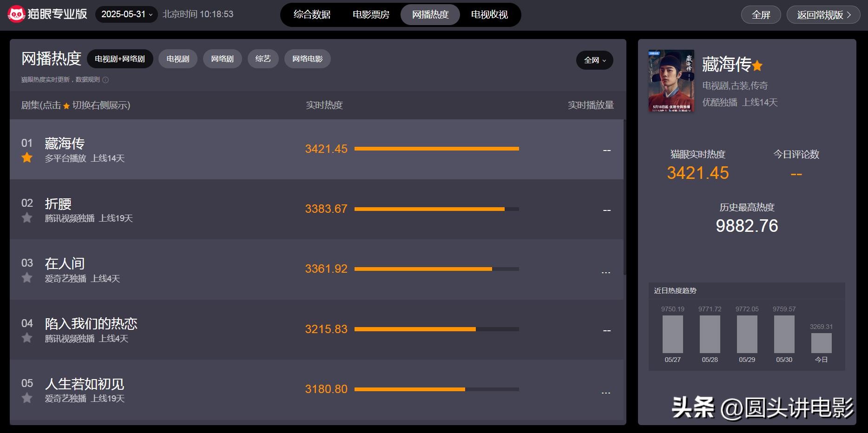Screen dimensions: 868x433
Task: Toggle the star next to 在人间
Action: (27, 278)
